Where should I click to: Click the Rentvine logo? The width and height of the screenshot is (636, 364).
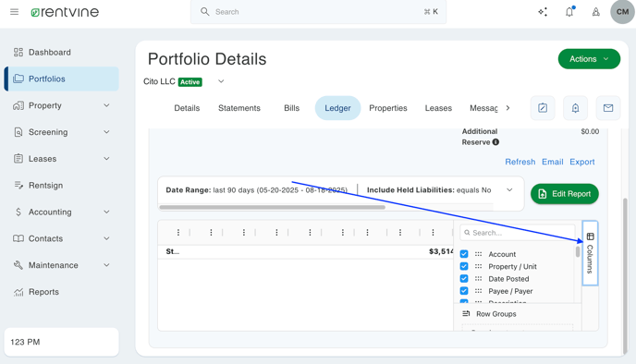point(65,12)
